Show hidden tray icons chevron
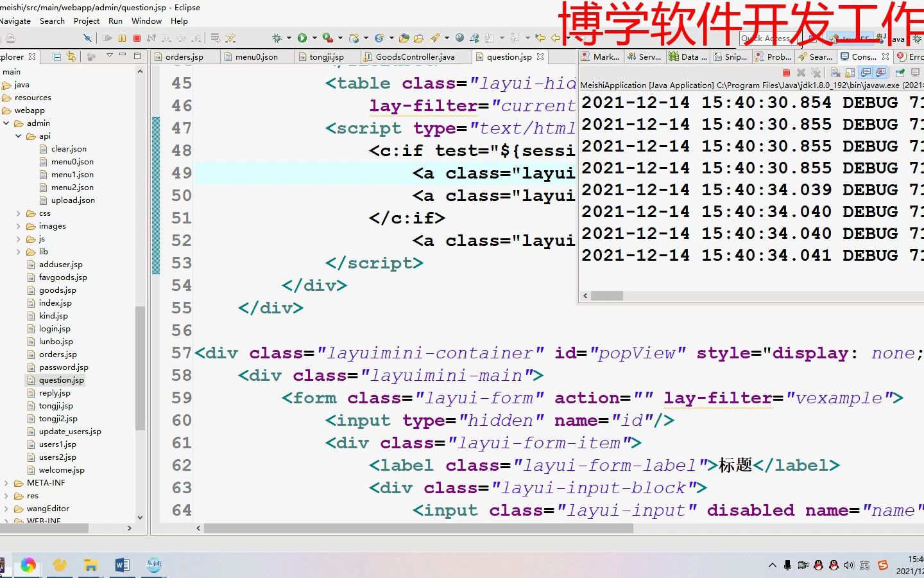The height and width of the screenshot is (578, 924). [x=772, y=565]
